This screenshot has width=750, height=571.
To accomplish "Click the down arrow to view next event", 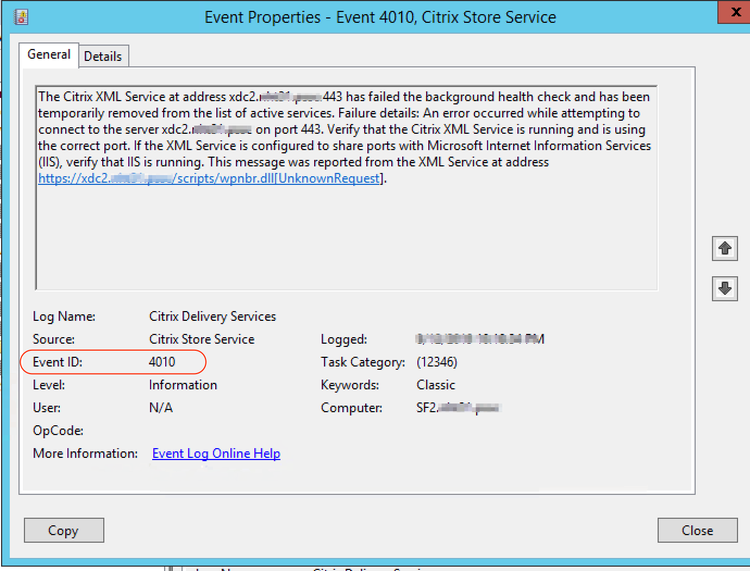I will pos(725,288).
